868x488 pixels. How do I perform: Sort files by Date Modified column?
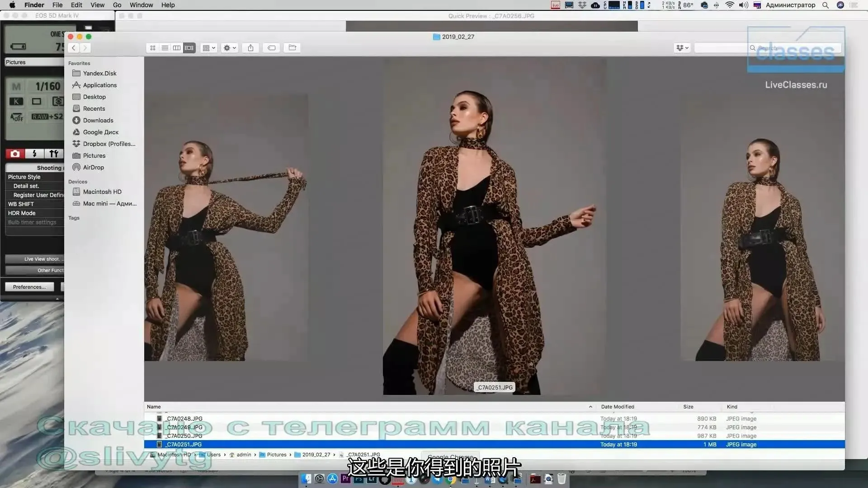618,407
